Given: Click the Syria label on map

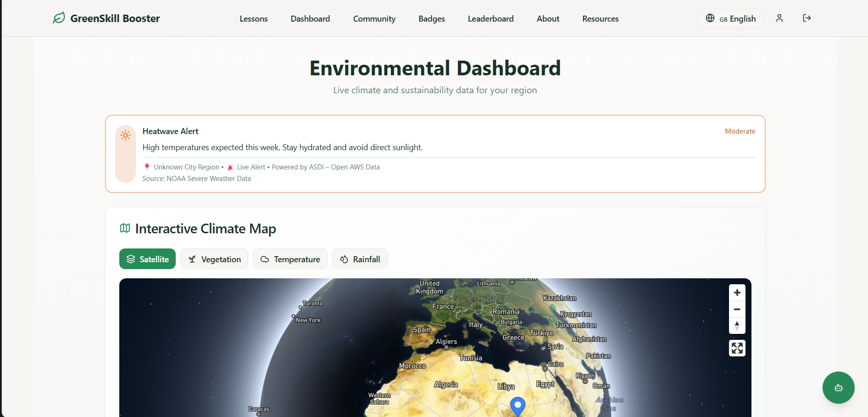Looking at the screenshot, I should pyautogui.click(x=555, y=347).
